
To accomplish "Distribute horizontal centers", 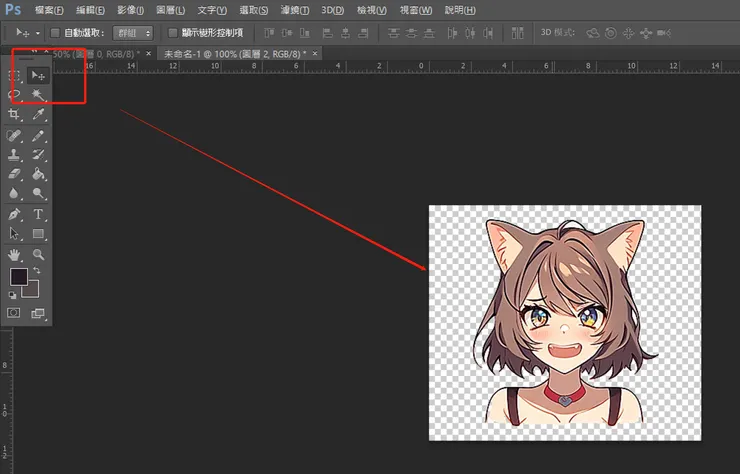I will click(470, 33).
